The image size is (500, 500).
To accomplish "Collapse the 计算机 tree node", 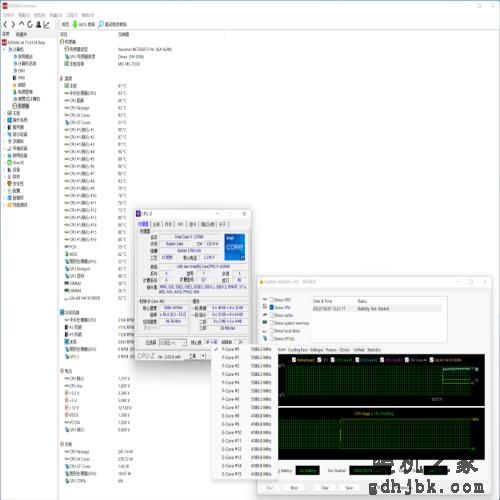I will [x=4, y=49].
